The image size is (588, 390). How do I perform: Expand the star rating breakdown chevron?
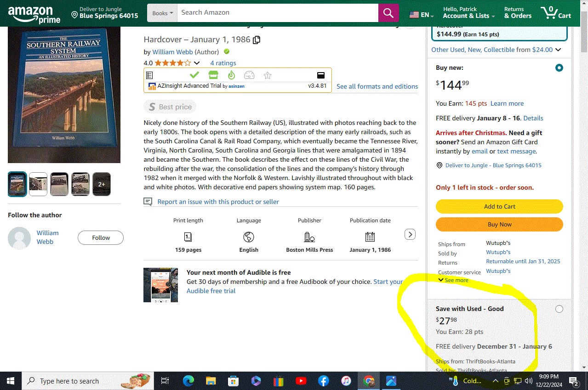pos(197,63)
